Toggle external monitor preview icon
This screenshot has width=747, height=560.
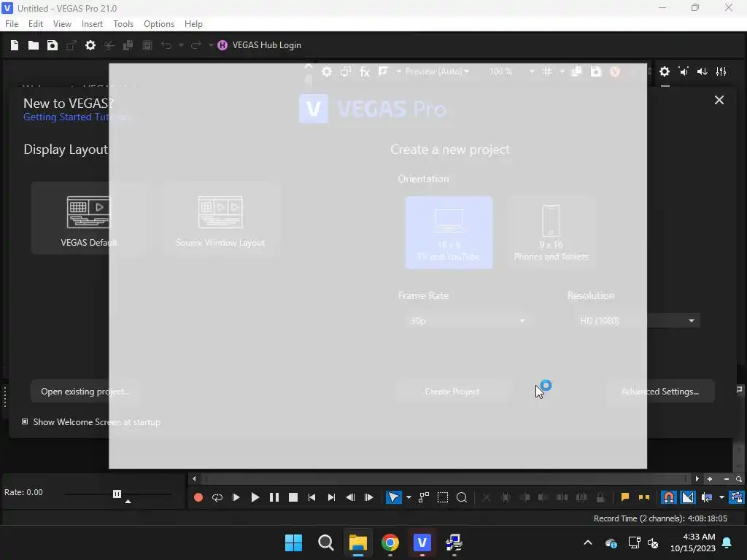click(x=346, y=71)
